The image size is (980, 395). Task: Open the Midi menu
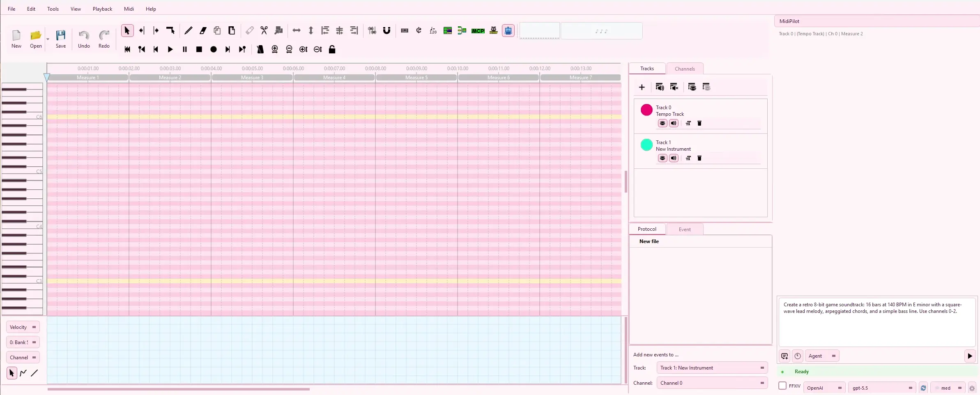tap(129, 9)
